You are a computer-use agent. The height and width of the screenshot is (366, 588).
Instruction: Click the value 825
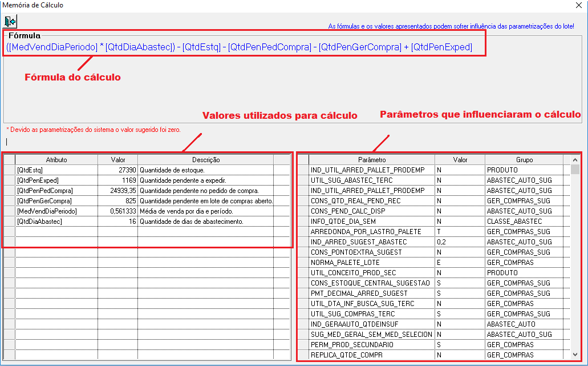(x=131, y=201)
